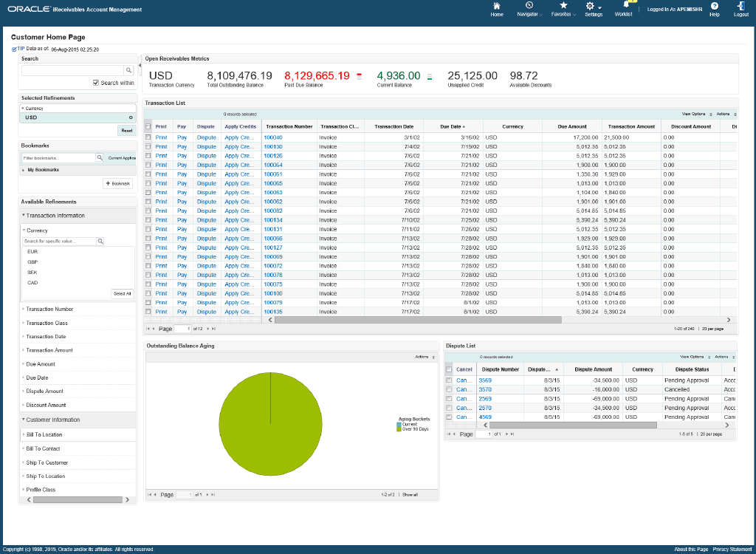Viewport: 756px width, 554px height.
Task: Expand the Transaction Class refinement
Action: click(x=23, y=323)
